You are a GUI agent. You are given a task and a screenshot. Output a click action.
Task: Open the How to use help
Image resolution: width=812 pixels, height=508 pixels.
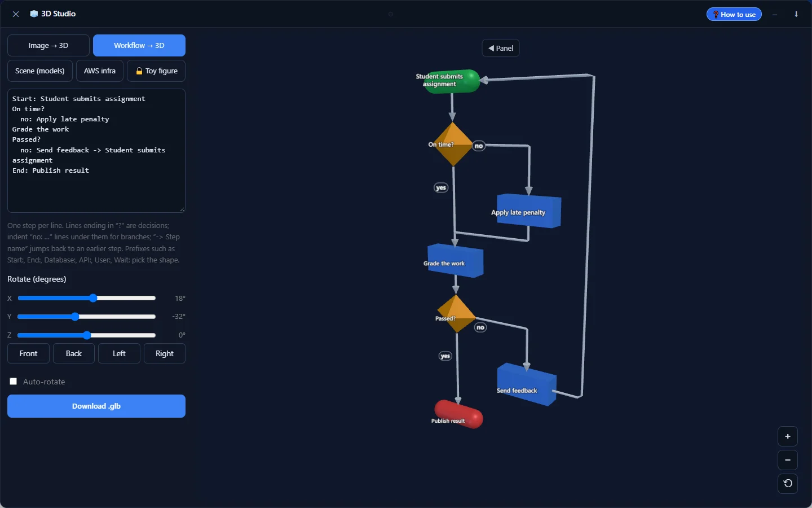tap(734, 14)
